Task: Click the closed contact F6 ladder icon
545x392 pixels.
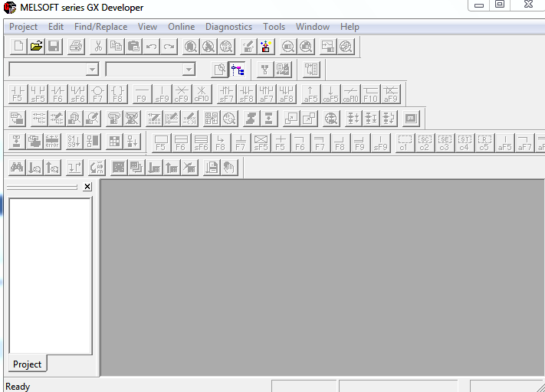Action: point(57,94)
